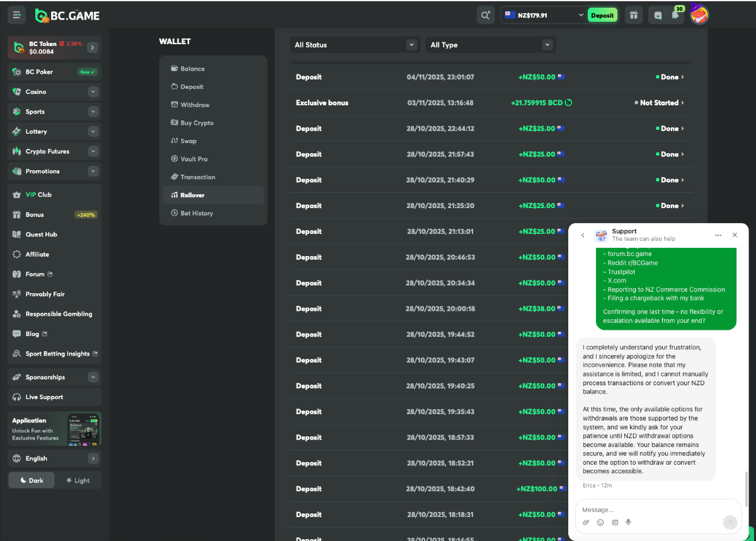Open the gift rewards icon in header
Screen dimensions: 756x541
click(x=633, y=15)
